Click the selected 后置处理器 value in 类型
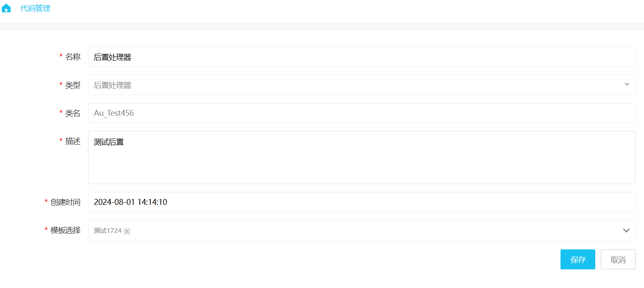644x288 pixels. 113,85
